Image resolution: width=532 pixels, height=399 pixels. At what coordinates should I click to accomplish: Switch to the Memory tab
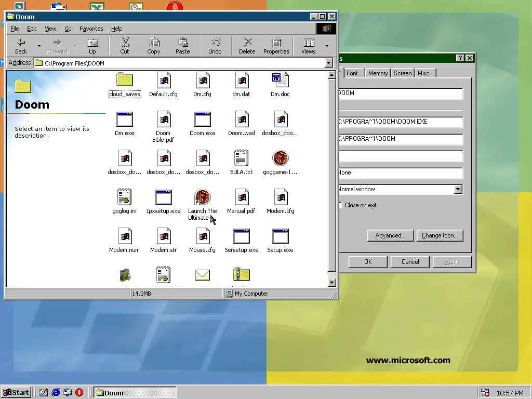coord(378,73)
